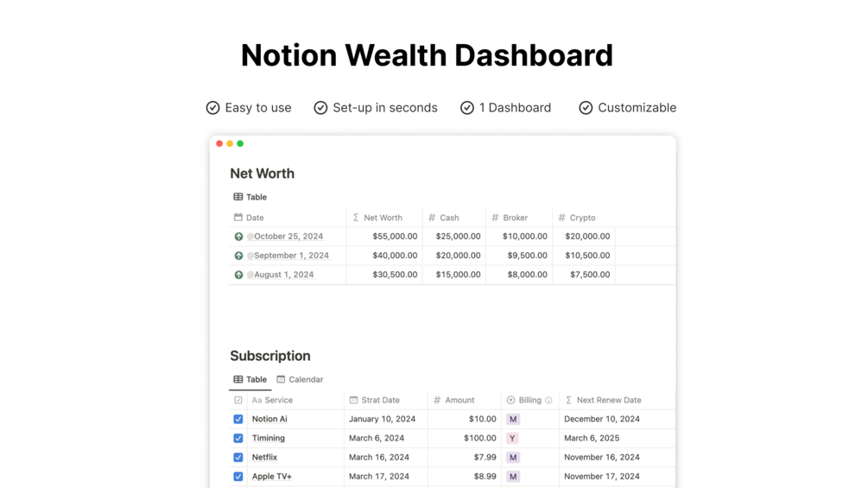868x488 pixels.
Task: Select the Table tab under Subscription
Action: pyautogui.click(x=250, y=380)
